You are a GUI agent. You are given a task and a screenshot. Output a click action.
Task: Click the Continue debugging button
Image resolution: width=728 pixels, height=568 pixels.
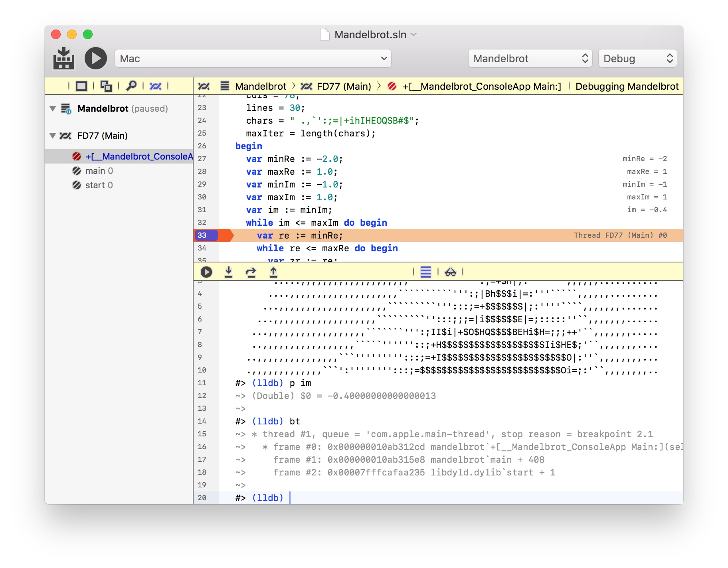tap(206, 272)
